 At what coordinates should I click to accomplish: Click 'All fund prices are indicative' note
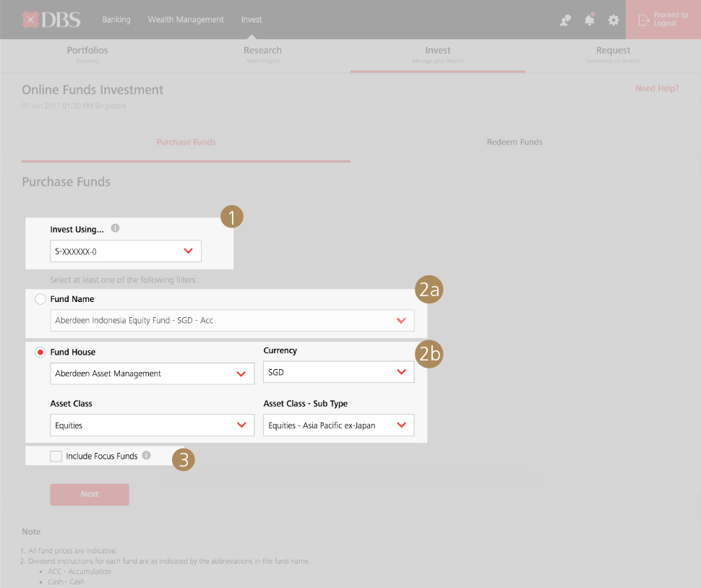[72, 550]
